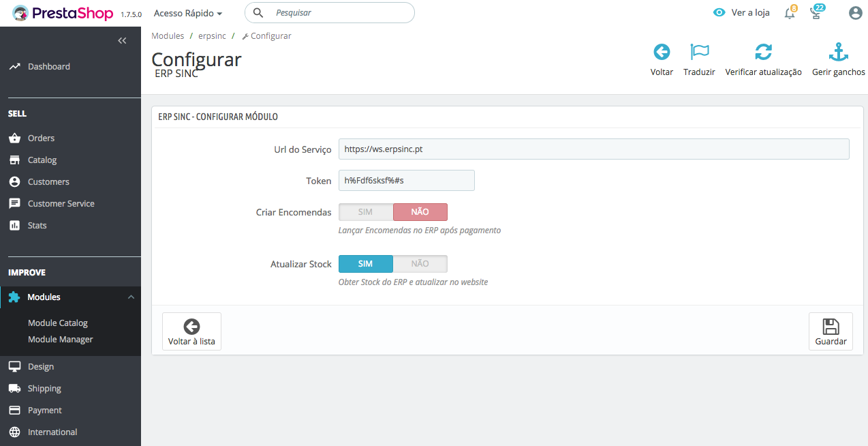Viewport: 868px width, 446px height.
Task: Set Criar Encomendas to NÃO
Action: [420, 212]
